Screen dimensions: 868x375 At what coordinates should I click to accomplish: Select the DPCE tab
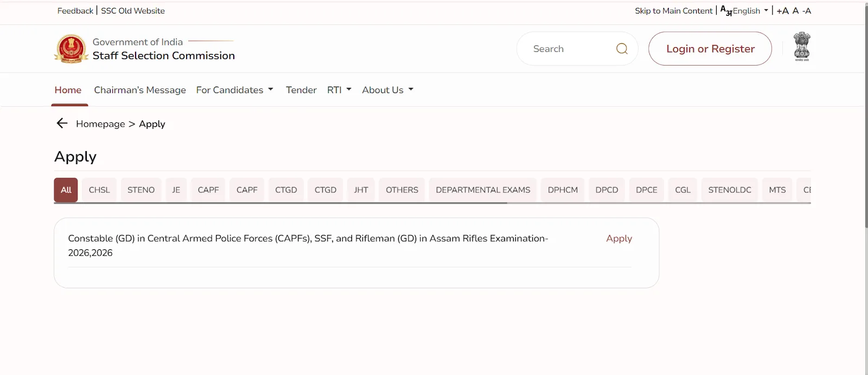[x=647, y=190]
